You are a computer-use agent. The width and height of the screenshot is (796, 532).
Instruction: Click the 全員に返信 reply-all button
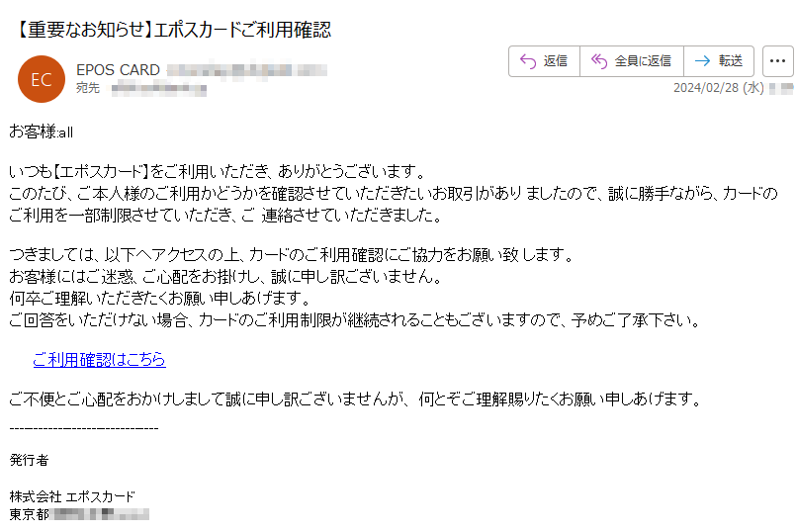click(632, 61)
